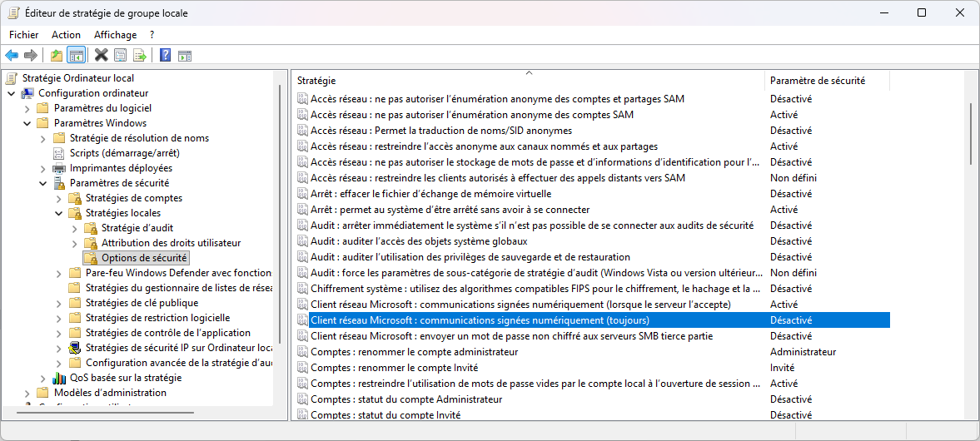Select Scripts (démarrage/arrêt) in the tree
Image resolution: width=980 pixels, height=441 pixels.
tap(124, 153)
